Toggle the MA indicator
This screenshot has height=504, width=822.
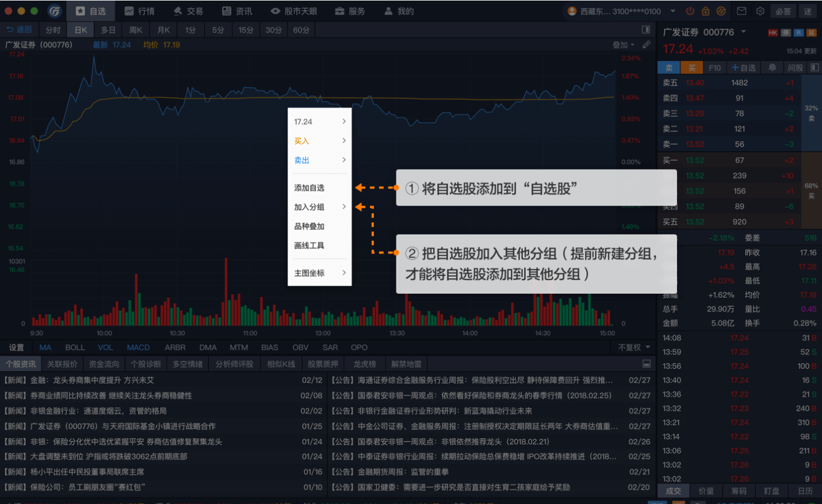click(x=45, y=347)
